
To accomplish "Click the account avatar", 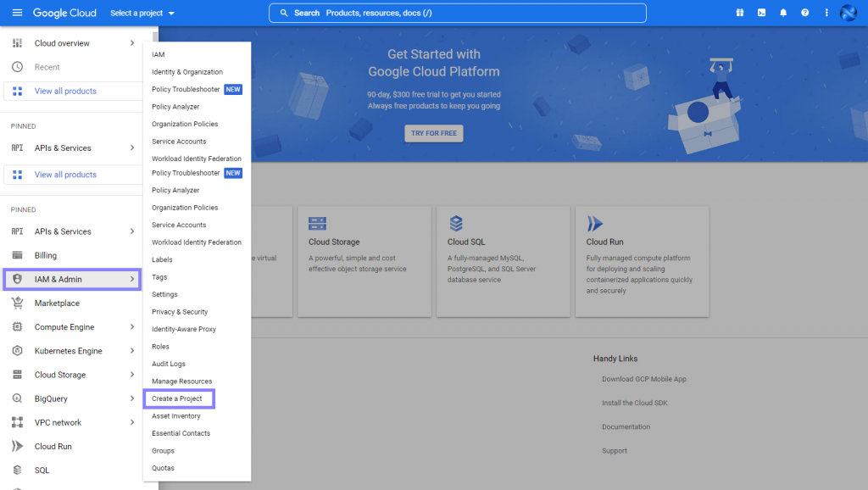I will coord(848,13).
